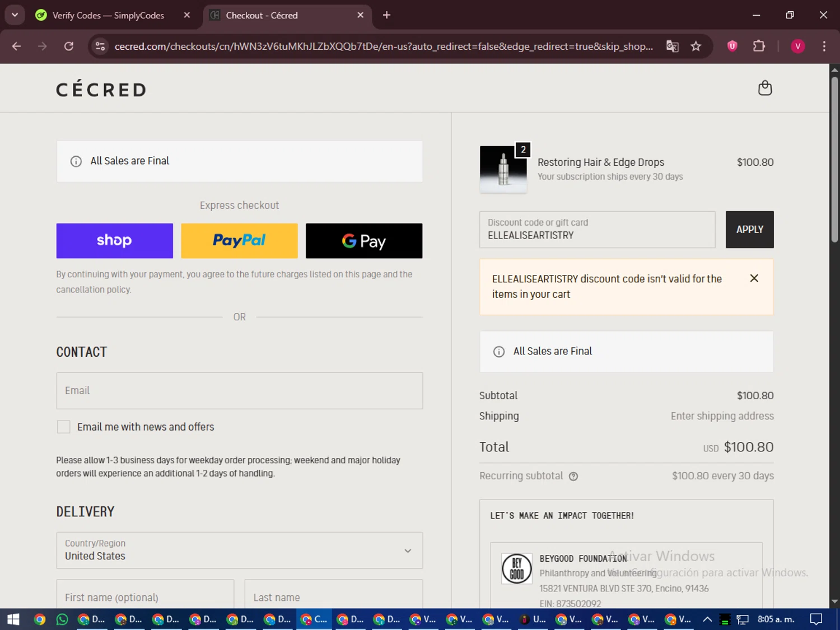
Task: Apply the discount code
Action: point(749,230)
